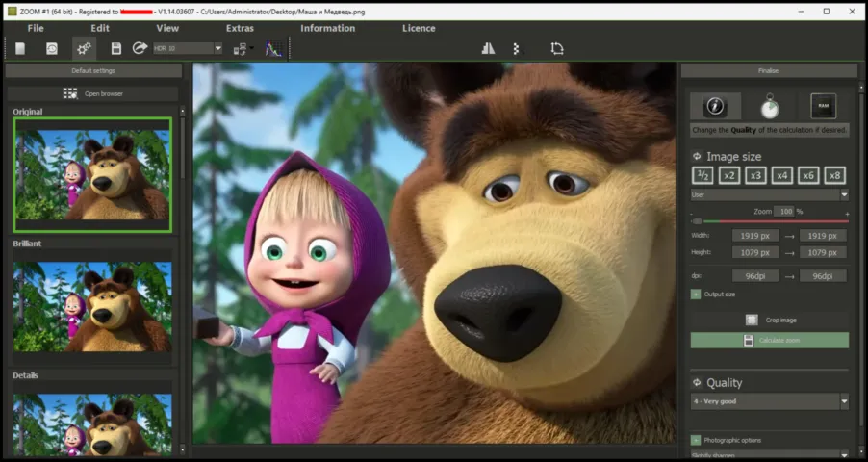Image resolution: width=868 pixels, height=462 pixels.
Task: Open the Quality dropdown showing 4 - Very good
Action: (770, 401)
